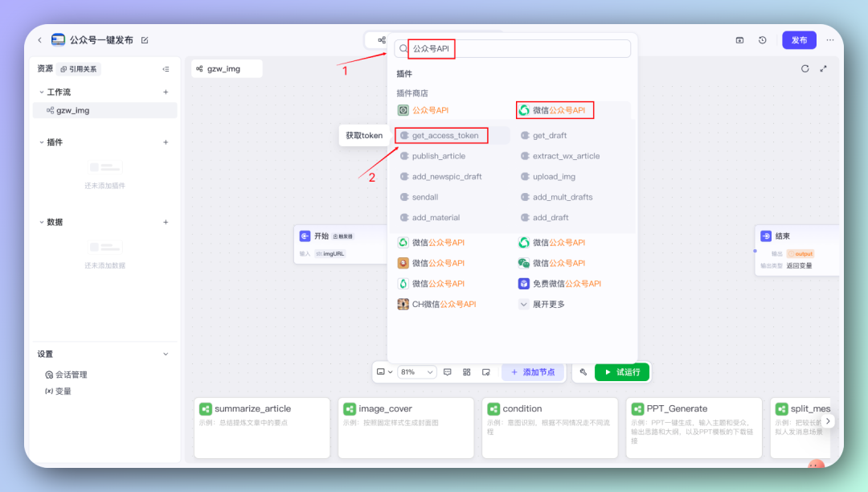
Task: Choose extract_wx_article tool
Action: click(560, 156)
